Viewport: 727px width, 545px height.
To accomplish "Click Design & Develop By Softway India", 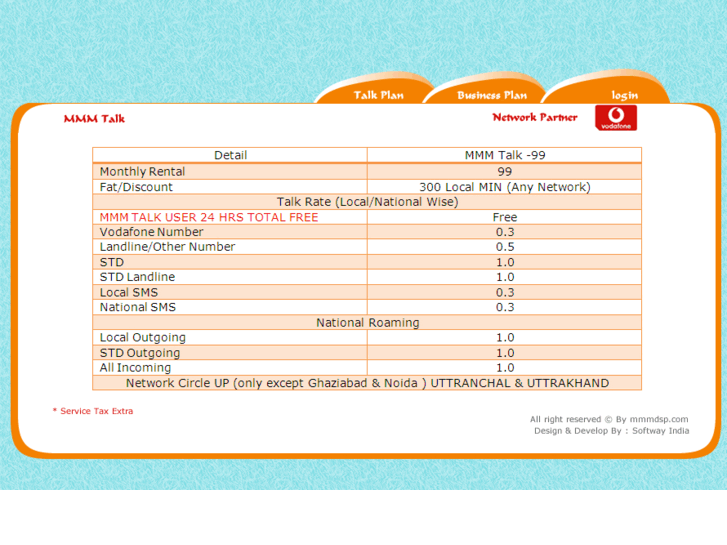I will point(612,431).
